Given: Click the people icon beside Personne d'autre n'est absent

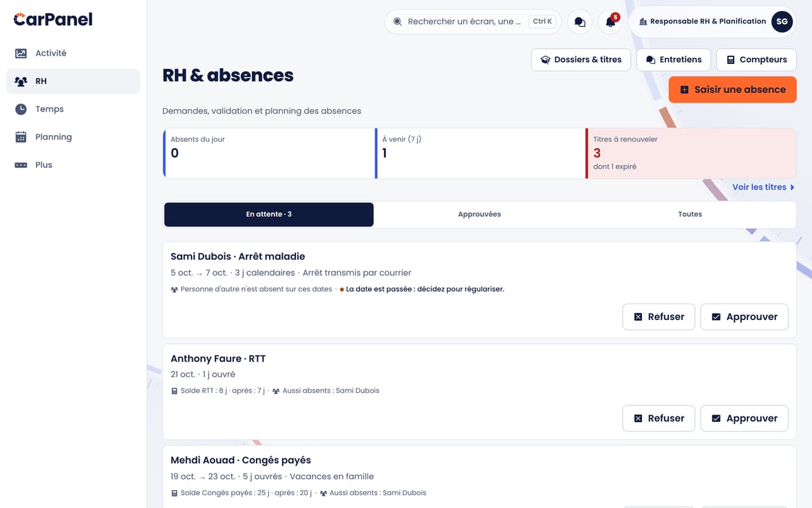Looking at the screenshot, I should [x=174, y=290].
